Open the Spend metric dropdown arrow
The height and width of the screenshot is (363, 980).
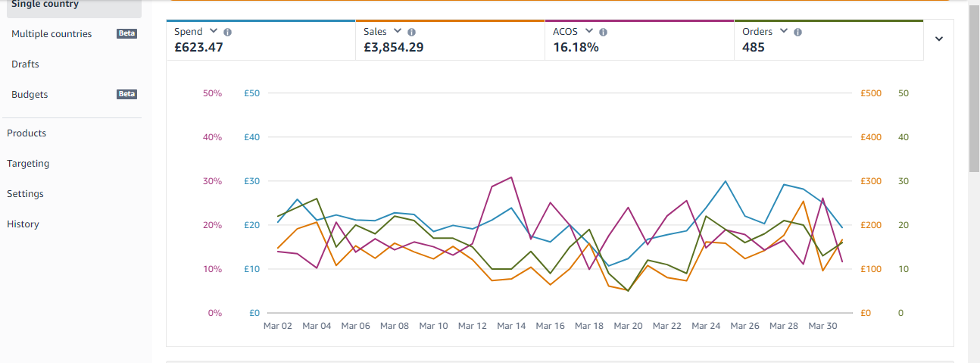(x=213, y=32)
